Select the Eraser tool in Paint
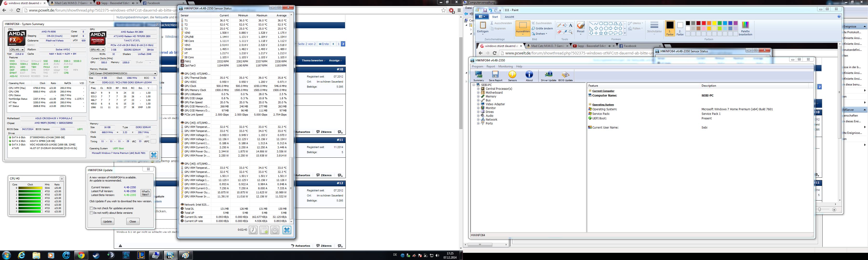The width and height of the screenshot is (868, 260). point(559,32)
